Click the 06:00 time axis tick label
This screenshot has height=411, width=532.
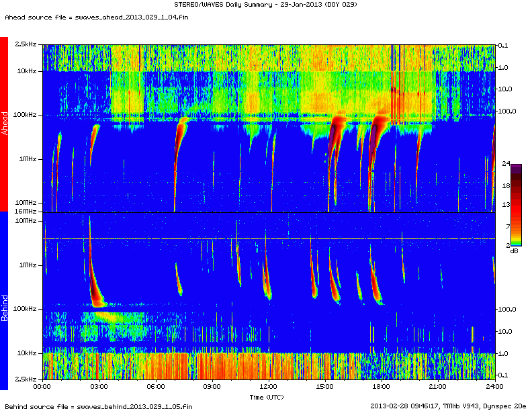point(155,387)
